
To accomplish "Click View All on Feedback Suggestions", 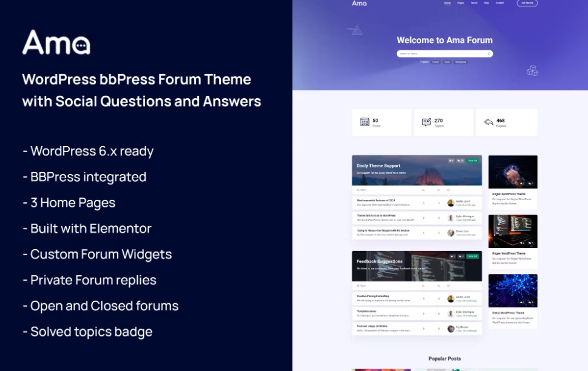I will (x=472, y=256).
